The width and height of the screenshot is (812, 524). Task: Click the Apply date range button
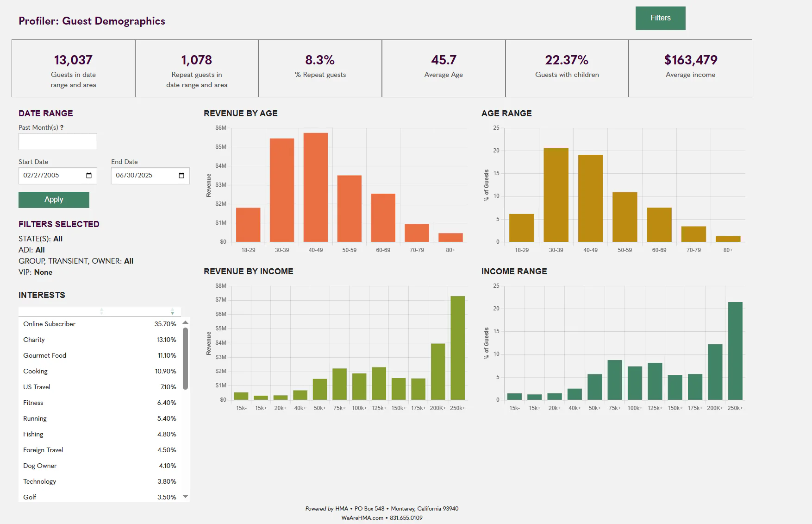[x=54, y=200]
